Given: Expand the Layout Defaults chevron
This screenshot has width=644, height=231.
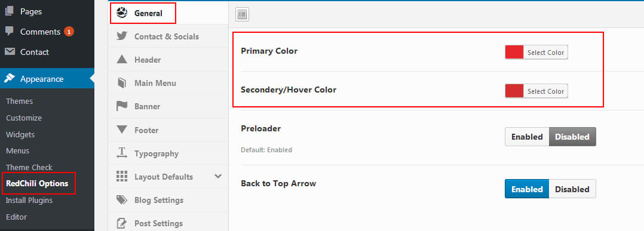Looking at the screenshot, I should (x=218, y=177).
